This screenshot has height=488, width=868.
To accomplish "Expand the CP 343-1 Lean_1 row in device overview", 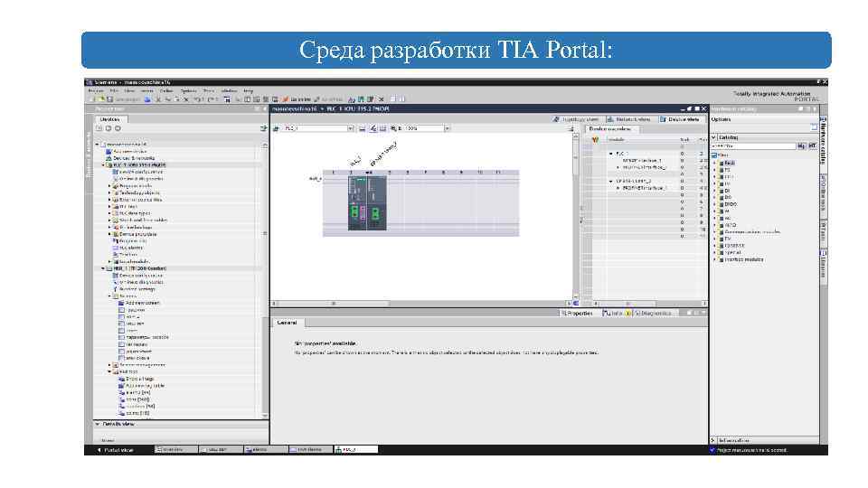I will coord(611,181).
